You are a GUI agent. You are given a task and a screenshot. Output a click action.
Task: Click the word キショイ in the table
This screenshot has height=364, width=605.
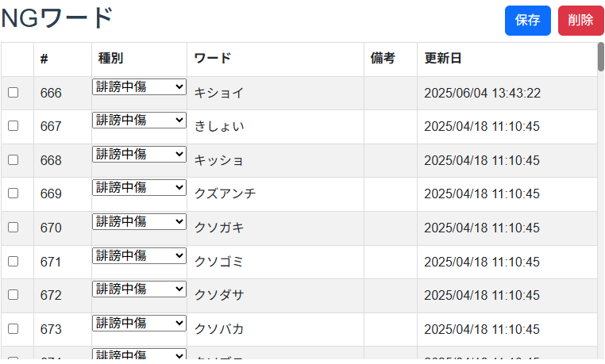click(218, 93)
